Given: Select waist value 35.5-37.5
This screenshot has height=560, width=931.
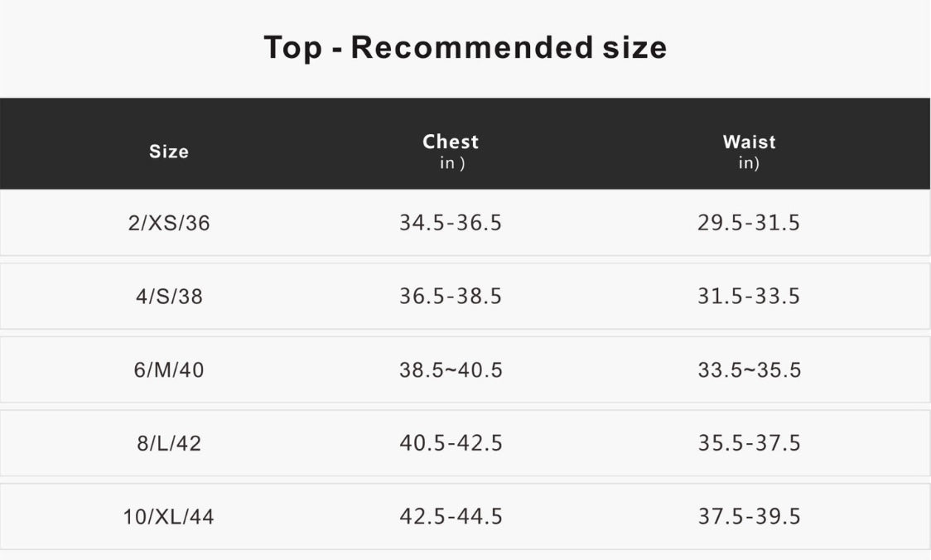Looking at the screenshot, I should tap(749, 443).
